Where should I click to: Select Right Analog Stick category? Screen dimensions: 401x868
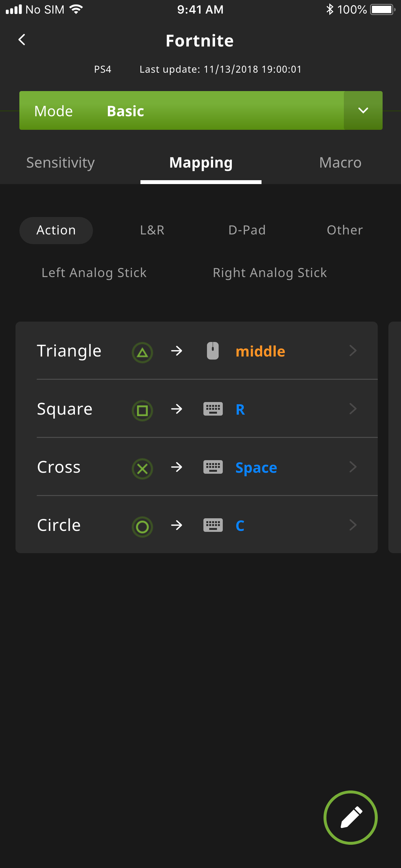click(x=270, y=273)
